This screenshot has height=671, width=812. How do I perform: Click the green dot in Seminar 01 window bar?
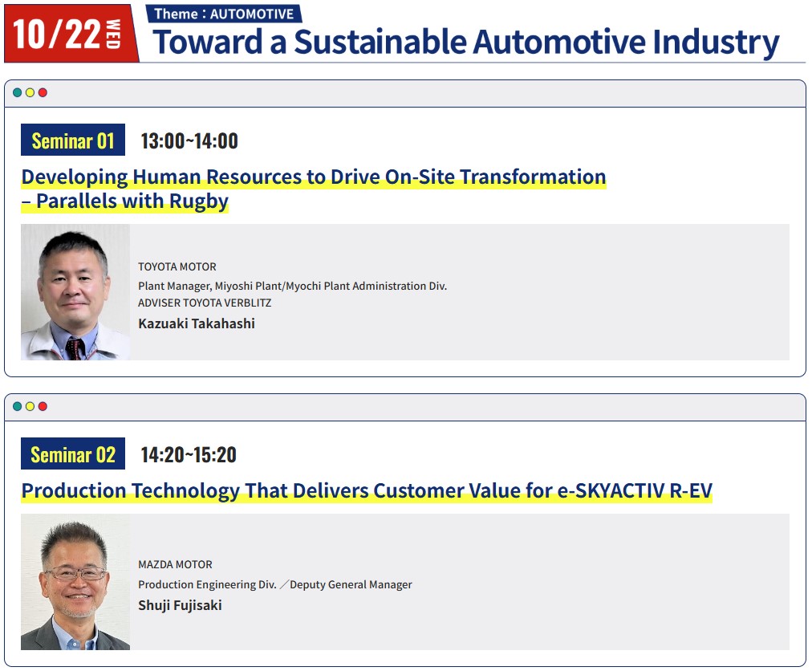[17, 93]
